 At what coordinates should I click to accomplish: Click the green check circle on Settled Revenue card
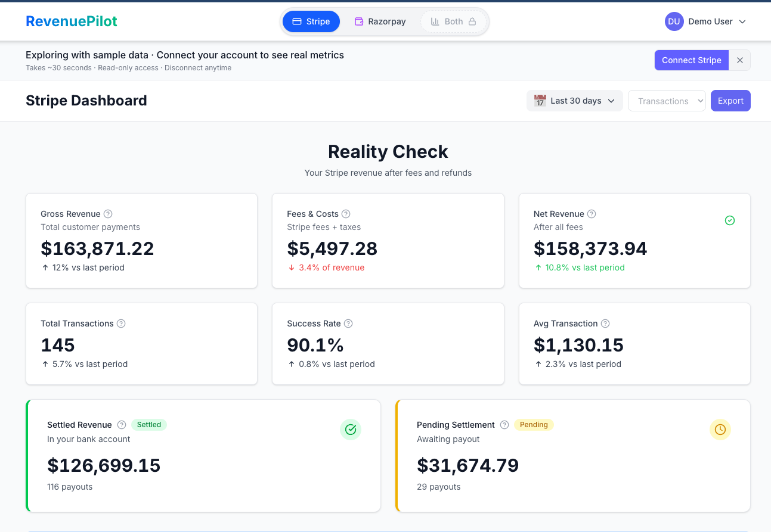351,430
